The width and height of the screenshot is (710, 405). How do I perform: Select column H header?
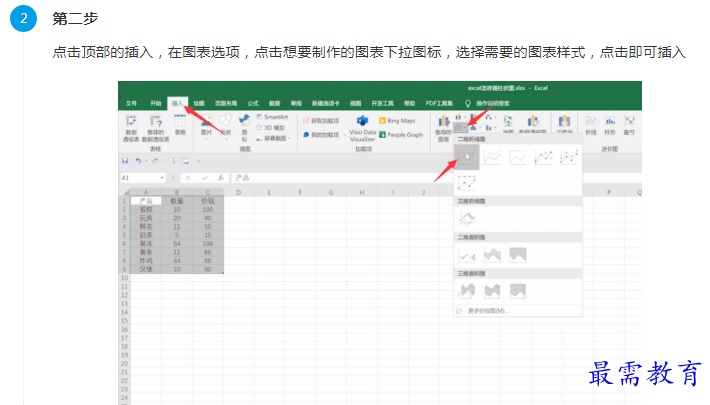tap(362, 192)
